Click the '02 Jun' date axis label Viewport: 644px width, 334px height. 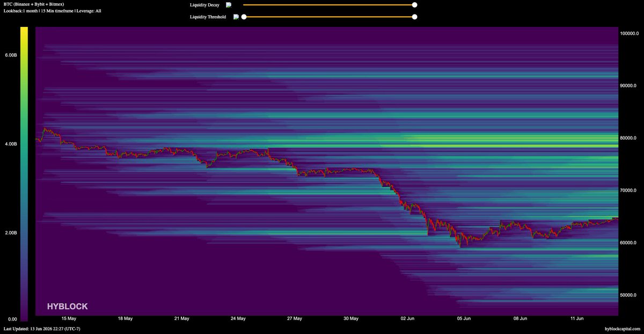coord(407,318)
